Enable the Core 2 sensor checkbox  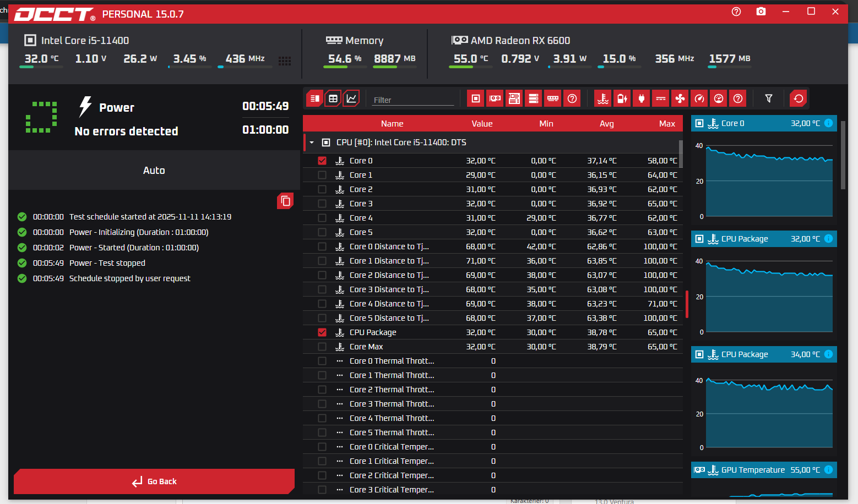coord(322,189)
